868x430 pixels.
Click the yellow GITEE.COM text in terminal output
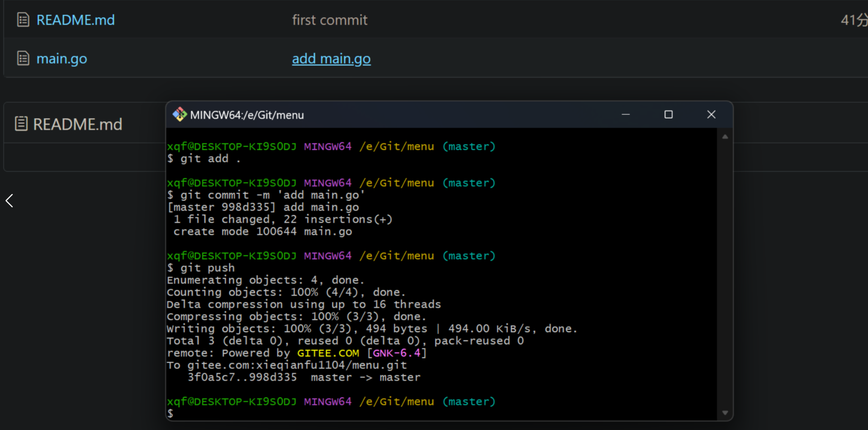(328, 353)
